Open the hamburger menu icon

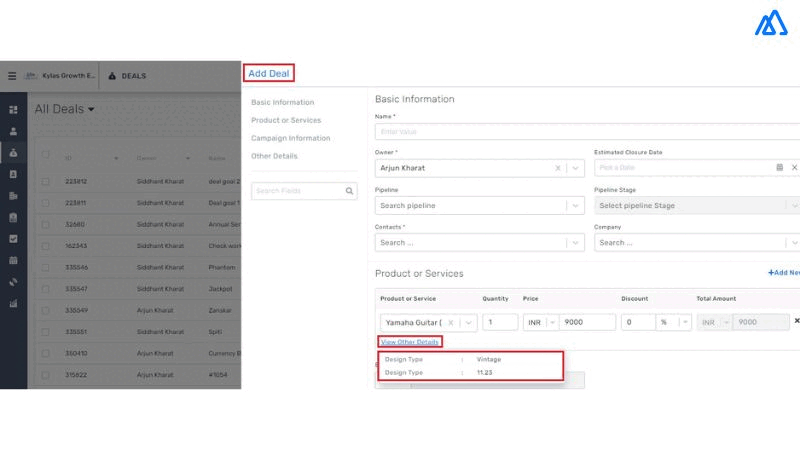click(x=12, y=76)
